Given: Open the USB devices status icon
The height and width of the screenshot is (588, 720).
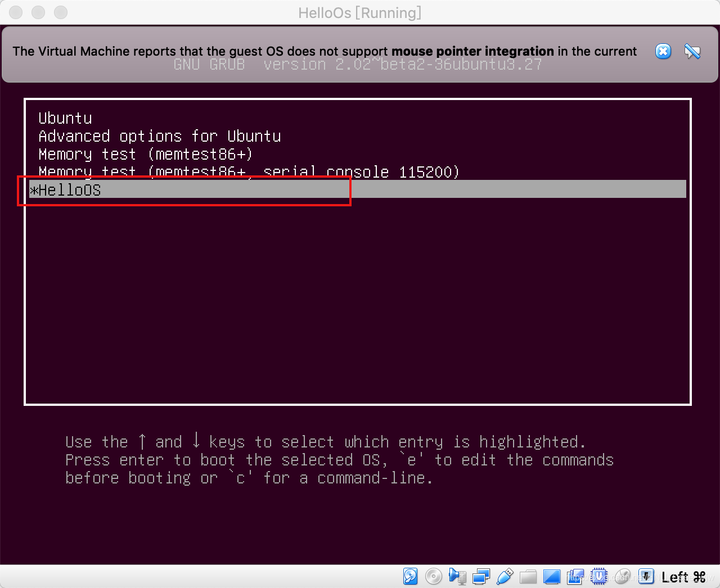Looking at the screenshot, I should click(x=505, y=576).
